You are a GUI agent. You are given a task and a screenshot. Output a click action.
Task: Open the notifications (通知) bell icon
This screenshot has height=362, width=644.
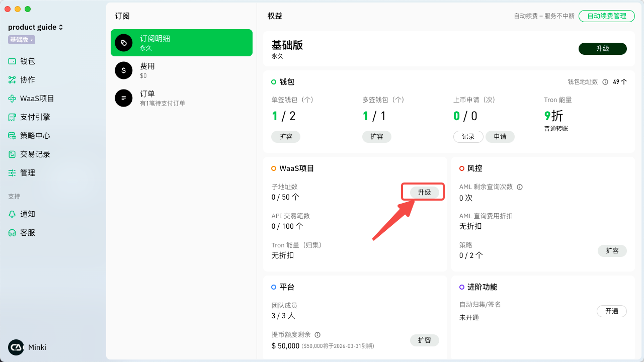coord(12,214)
